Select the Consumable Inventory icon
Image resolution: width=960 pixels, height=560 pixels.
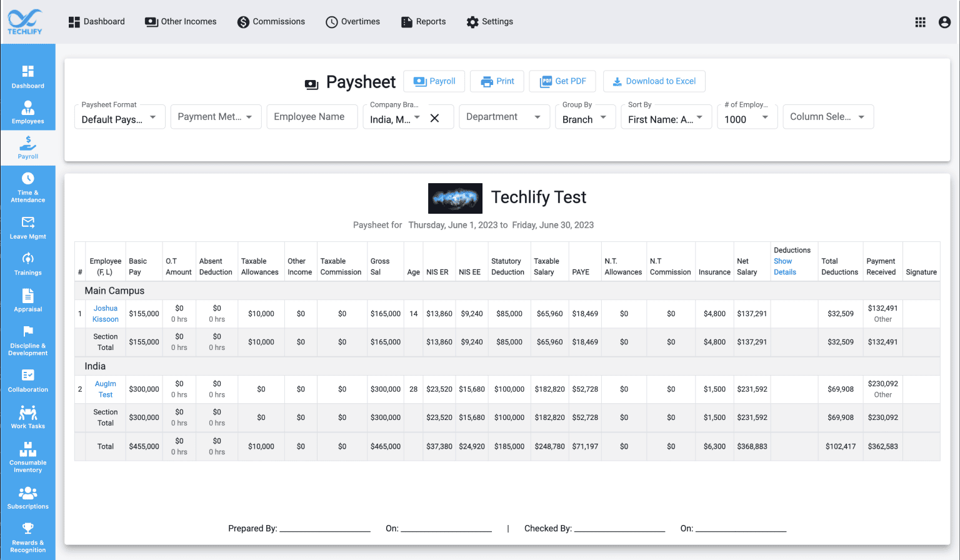27,456
